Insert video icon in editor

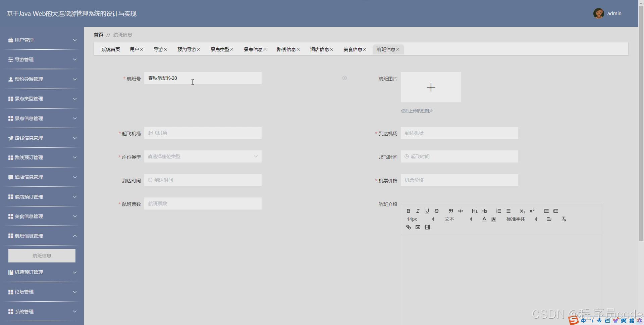tap(427, 227)
